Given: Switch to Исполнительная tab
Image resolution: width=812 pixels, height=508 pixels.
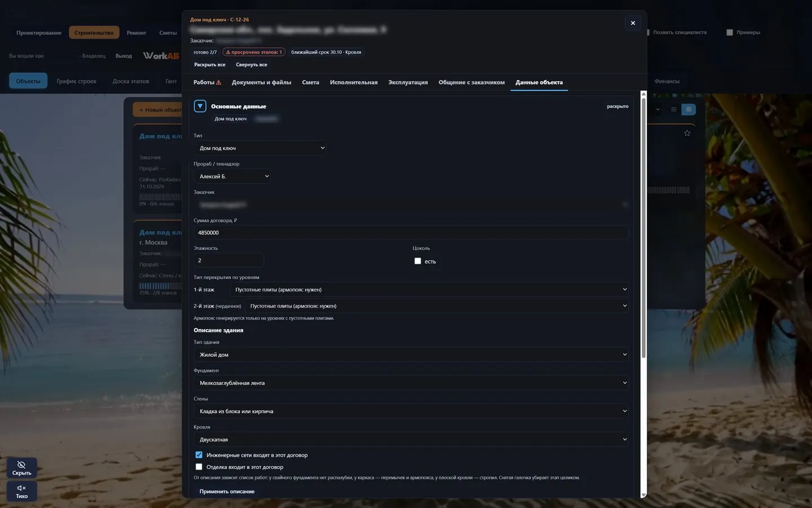Looking at the screenshot, I should (x=354, y=82).
